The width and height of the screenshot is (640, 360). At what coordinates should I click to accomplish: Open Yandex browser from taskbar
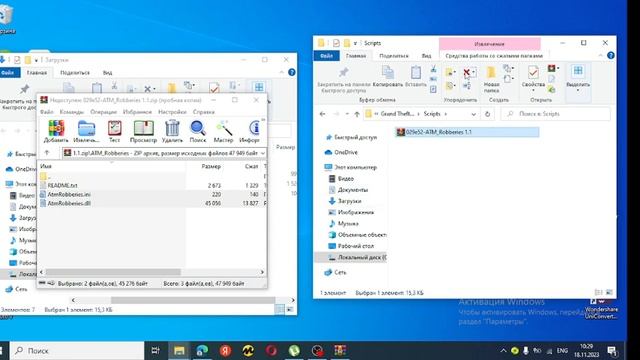click(225, 351)
